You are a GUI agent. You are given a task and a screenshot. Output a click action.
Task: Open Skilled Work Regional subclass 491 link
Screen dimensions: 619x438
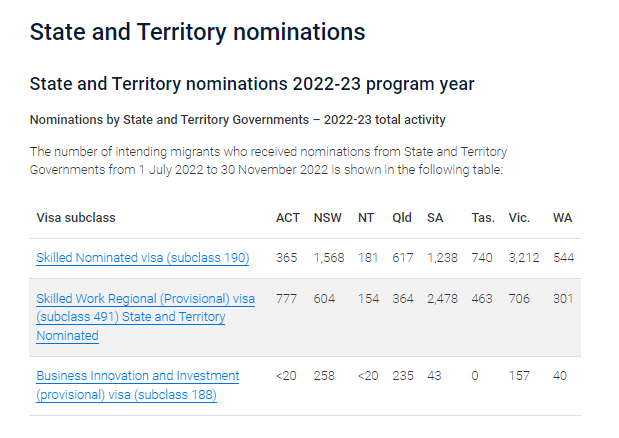point(146,317)
